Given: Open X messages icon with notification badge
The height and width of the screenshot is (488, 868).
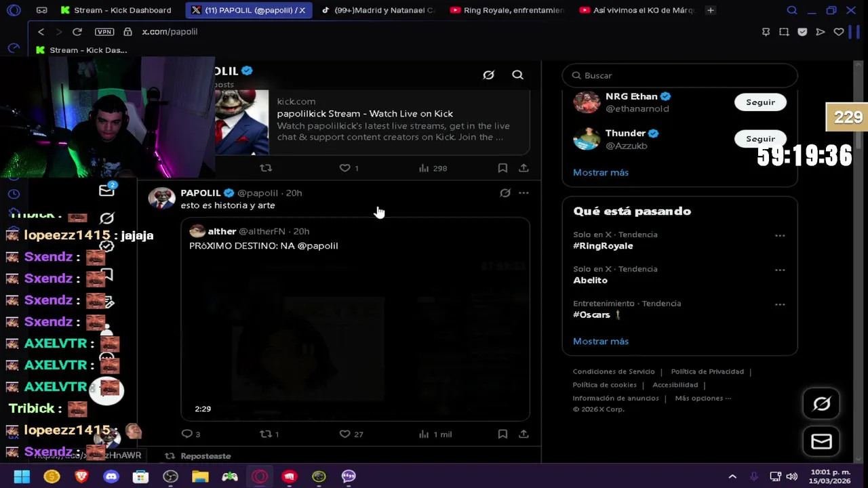Looking at the screenshot, I should (x=106, y=190).
